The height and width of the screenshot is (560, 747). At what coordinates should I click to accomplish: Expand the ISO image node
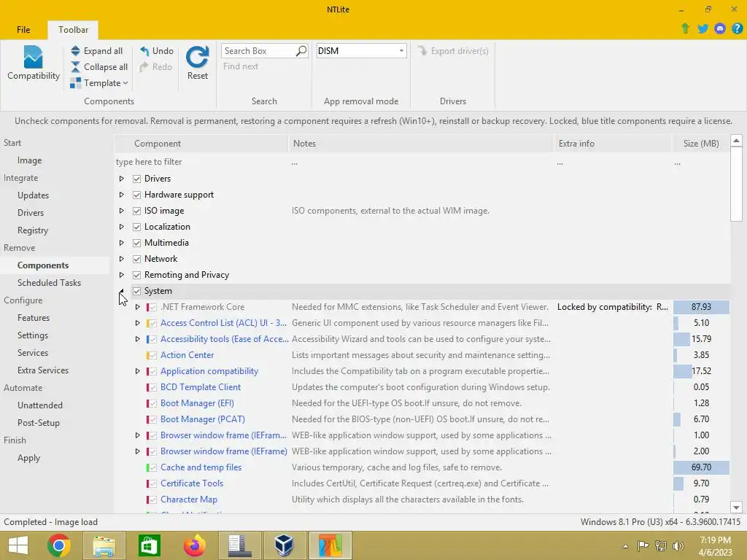click(x=122, y=211)
